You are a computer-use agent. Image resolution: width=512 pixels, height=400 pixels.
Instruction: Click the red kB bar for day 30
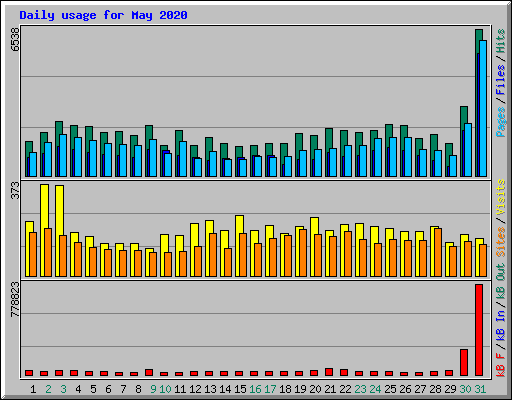(x=464, y=363)
